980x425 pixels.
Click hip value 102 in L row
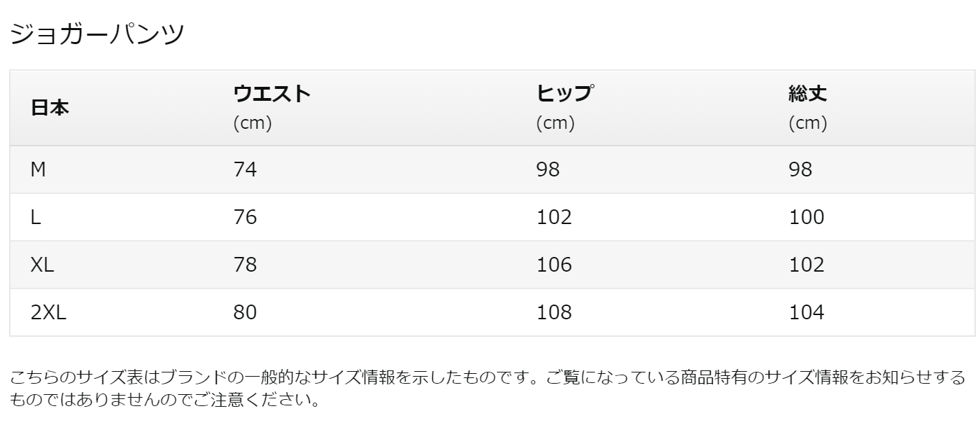(554, 217)
